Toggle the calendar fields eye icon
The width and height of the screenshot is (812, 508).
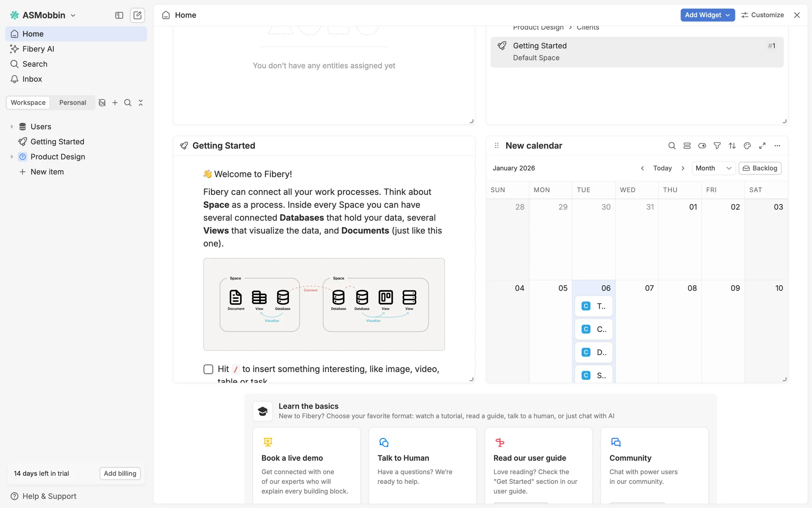tap(702, 146)
